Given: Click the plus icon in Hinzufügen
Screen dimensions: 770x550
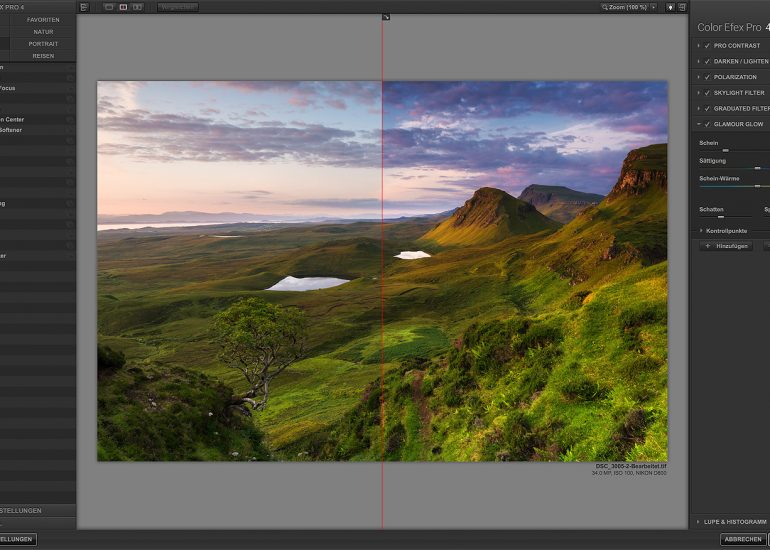Looking at the screenshot, I should (708, 246).
